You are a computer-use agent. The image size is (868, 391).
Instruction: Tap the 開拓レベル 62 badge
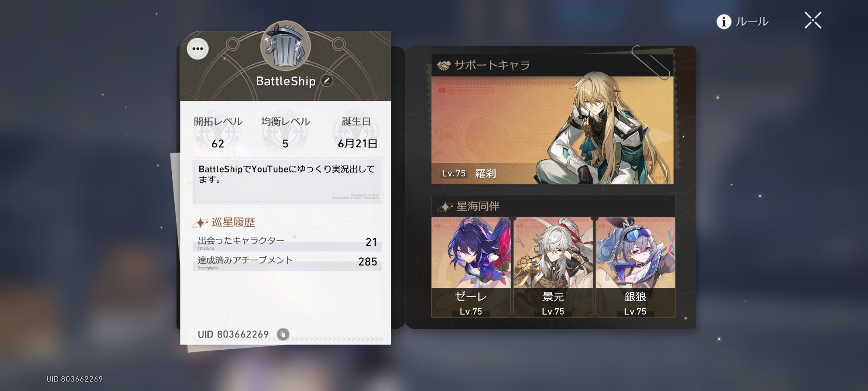pos(218,132)
